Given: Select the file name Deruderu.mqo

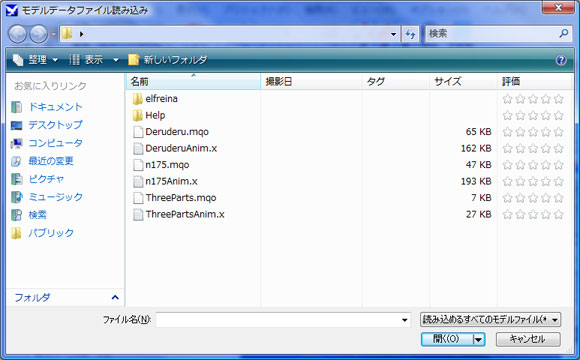Looking at the screenshot, I should click(177, 132).
